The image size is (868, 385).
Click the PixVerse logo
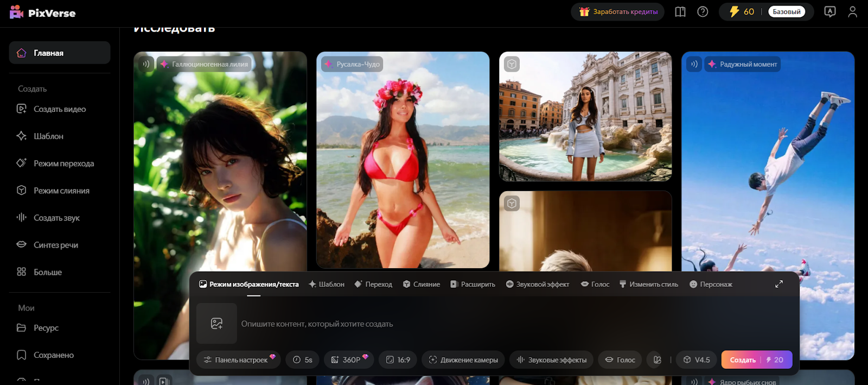43,12
